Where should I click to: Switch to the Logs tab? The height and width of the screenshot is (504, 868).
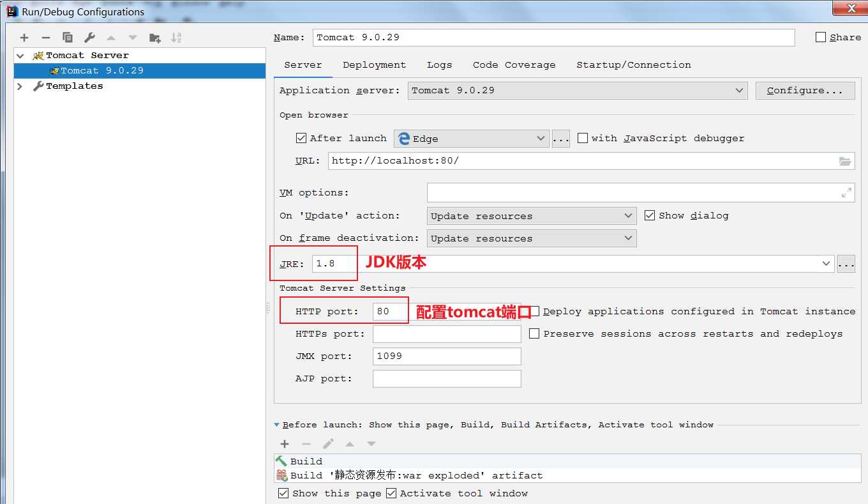pyautogui.click(x=439, y=65)
